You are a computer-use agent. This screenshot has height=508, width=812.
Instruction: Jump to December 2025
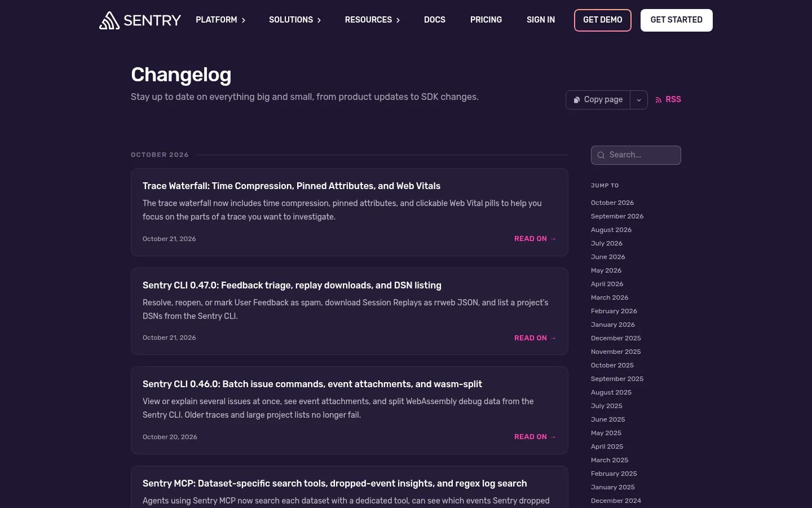coord(616,338)
